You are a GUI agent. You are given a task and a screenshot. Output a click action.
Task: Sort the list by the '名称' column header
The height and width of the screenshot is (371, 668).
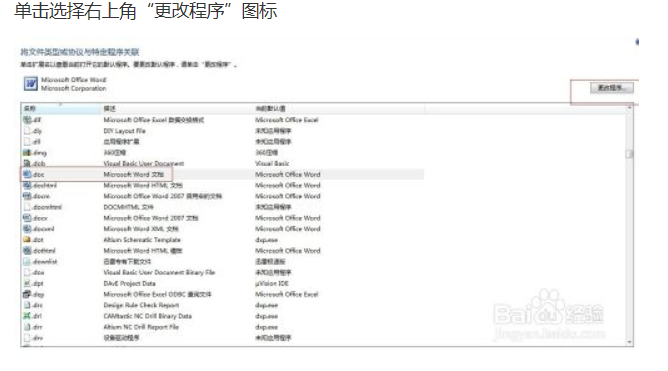61,109
